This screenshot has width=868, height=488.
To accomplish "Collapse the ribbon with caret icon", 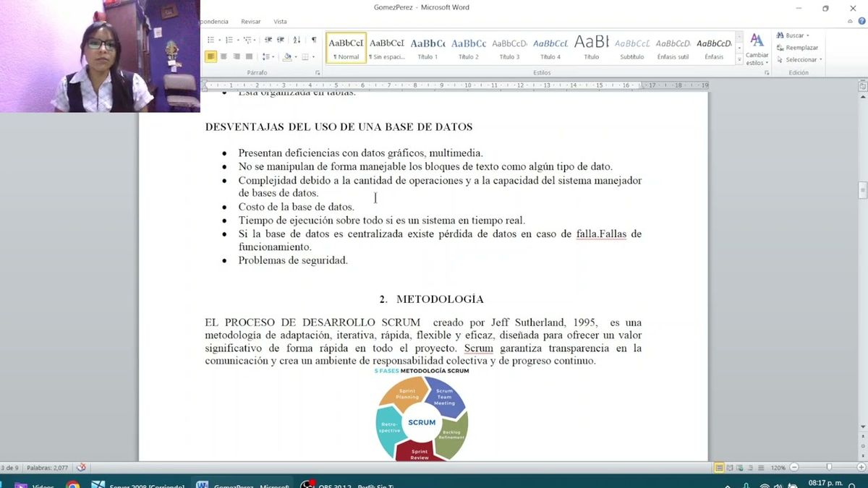I will (851, 22).
